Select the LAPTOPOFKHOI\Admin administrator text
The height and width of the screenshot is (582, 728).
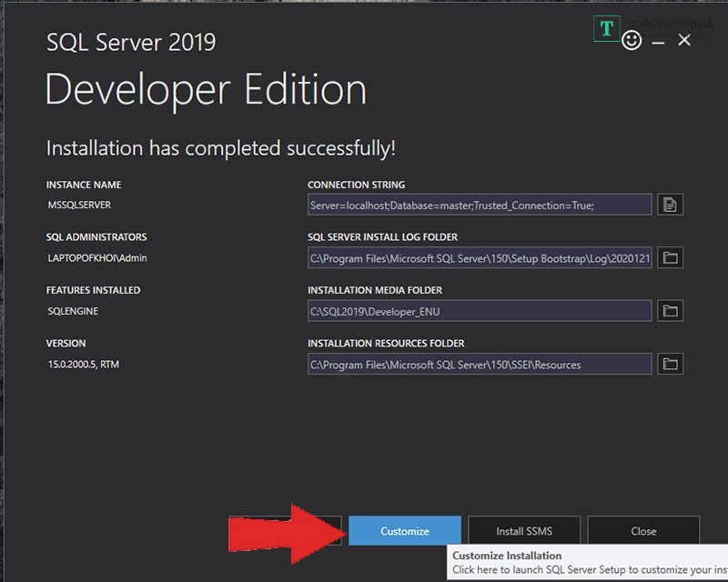tap(97, 258)
